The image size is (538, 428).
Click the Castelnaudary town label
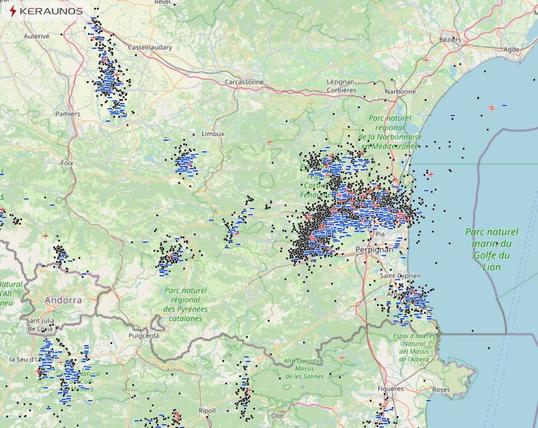pyautogui.click(x=150, y=47)
